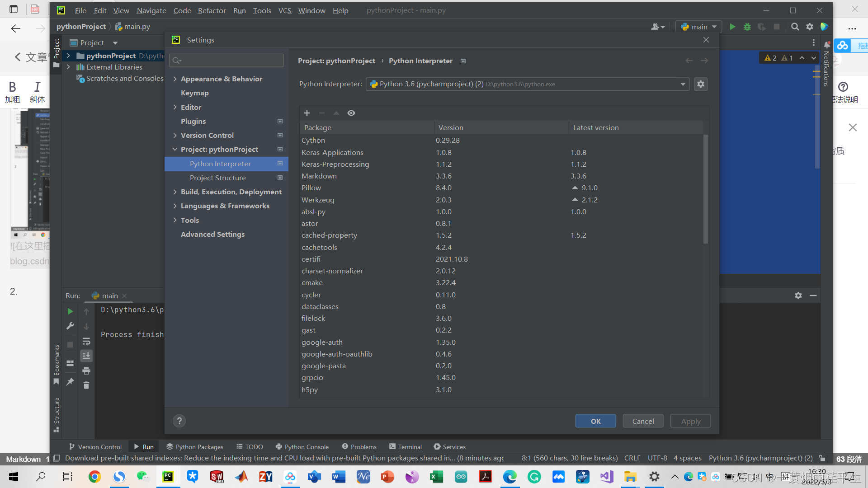Image resolution: width=868 pixels, height=488 pixels.
Task: Select Plugins in settings list
Action: [x=193, y=122]
